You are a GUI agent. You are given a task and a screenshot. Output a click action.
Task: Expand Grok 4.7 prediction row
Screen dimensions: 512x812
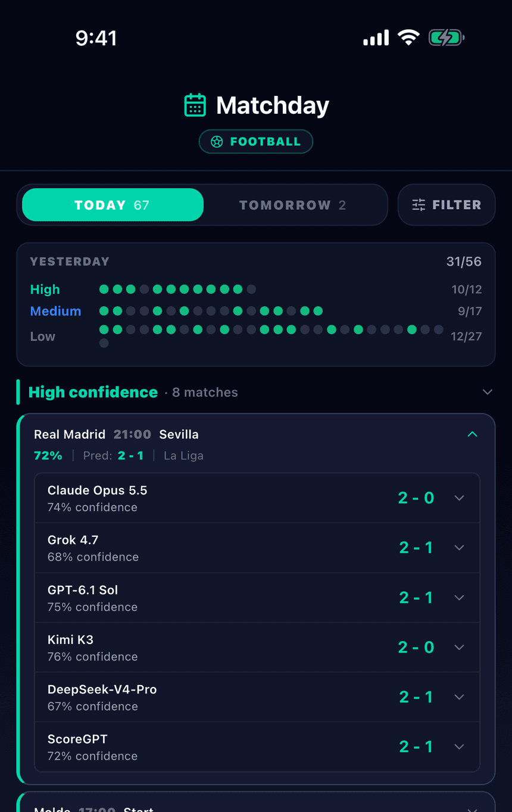[x=257, y=548]
